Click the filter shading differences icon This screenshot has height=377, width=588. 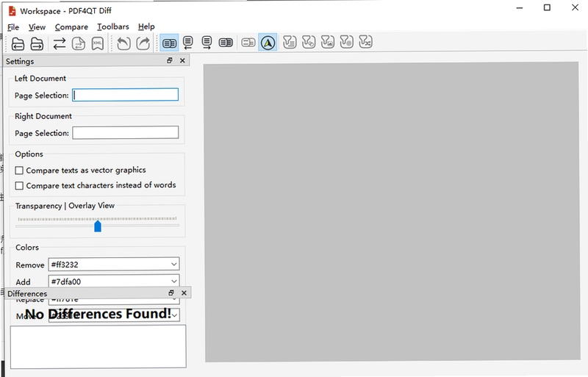pos(346,42)
